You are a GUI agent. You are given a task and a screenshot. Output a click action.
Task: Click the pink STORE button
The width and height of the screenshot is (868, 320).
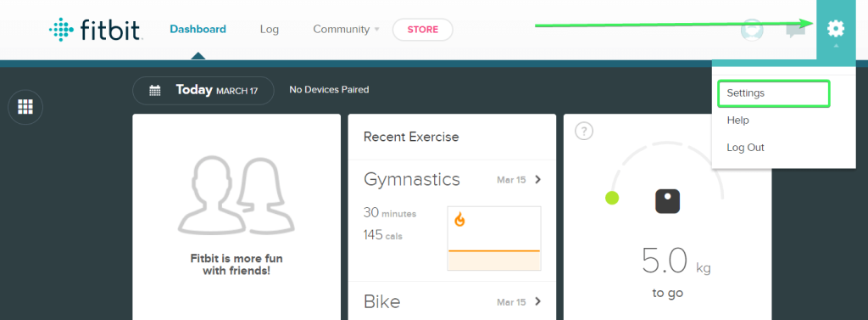click(423, 30)
